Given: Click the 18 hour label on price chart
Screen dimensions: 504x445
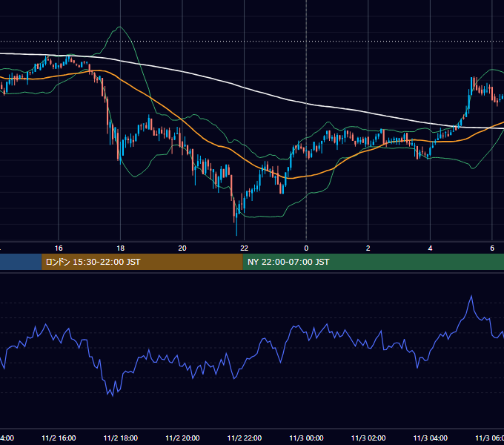Looking at the screenshot, I should (x=121, y=248).
